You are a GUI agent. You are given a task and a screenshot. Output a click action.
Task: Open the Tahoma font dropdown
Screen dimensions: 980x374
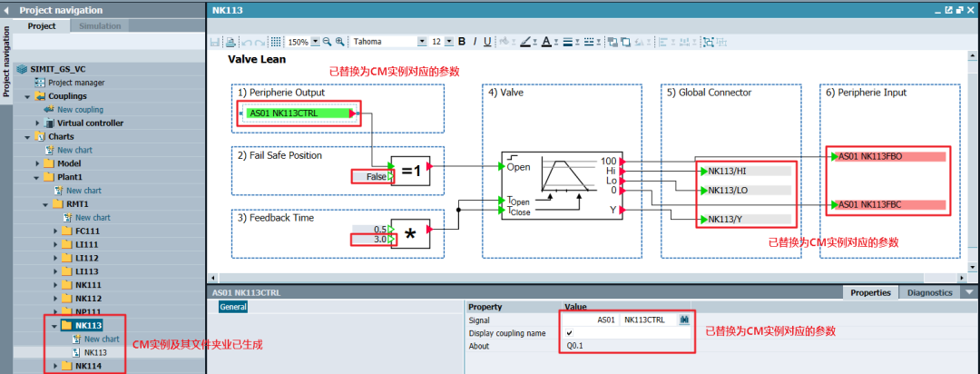tap(421, 42)
